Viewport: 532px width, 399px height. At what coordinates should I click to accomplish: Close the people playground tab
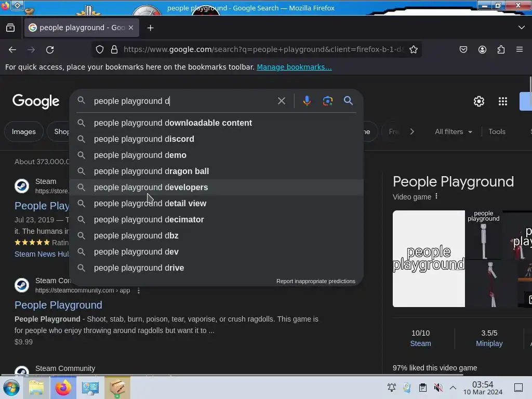(131, 28)
